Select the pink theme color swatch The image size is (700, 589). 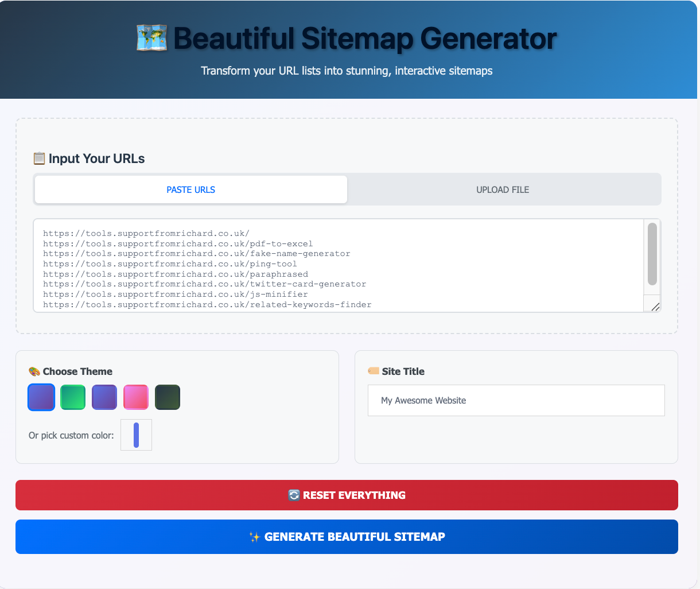[135, 397]
